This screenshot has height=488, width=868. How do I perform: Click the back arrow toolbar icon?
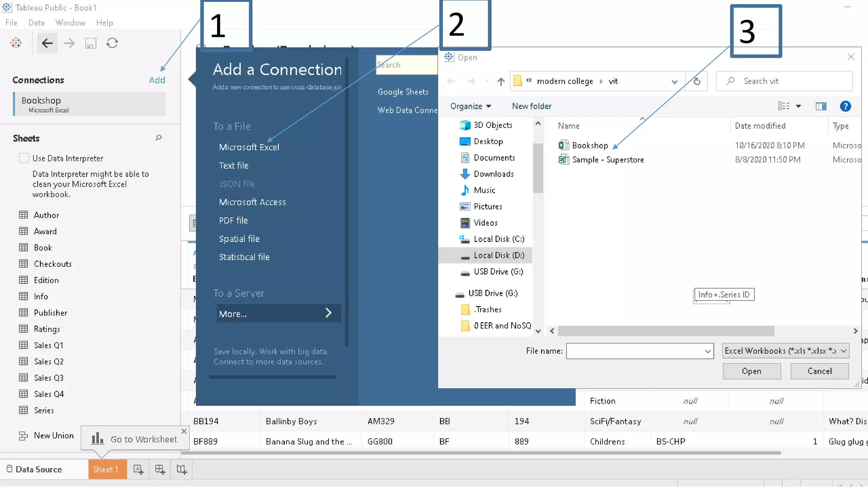point(47,43)
